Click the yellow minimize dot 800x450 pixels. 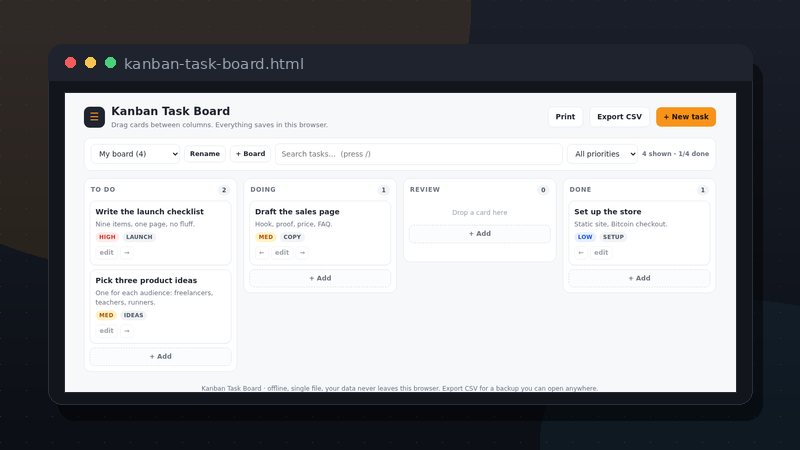90,63
